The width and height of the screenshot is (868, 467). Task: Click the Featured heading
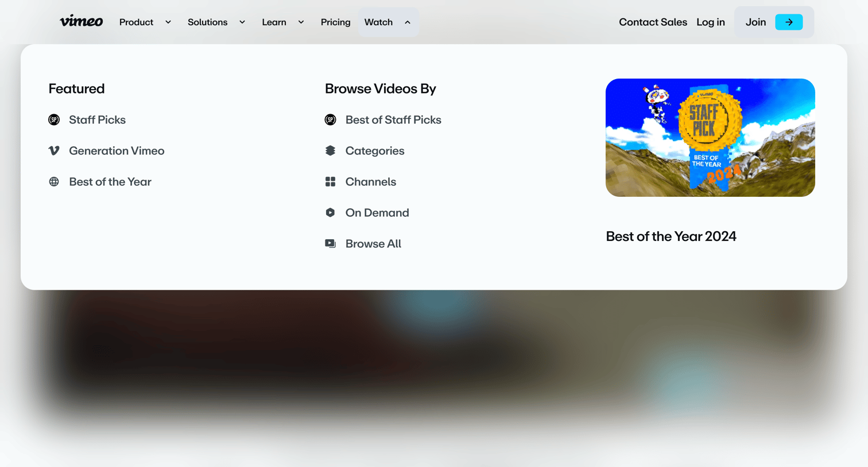click(x=76, y=89)
